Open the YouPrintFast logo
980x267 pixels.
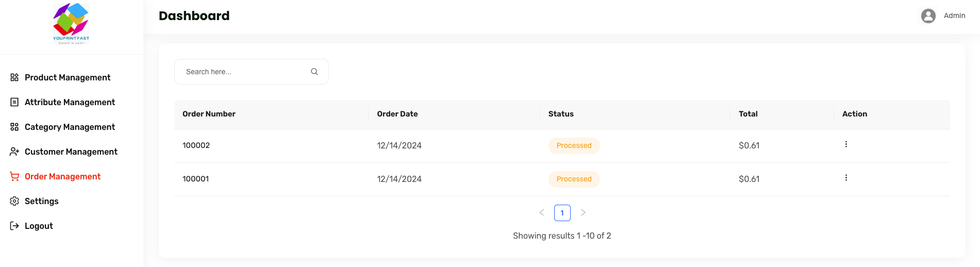(71, 24)
